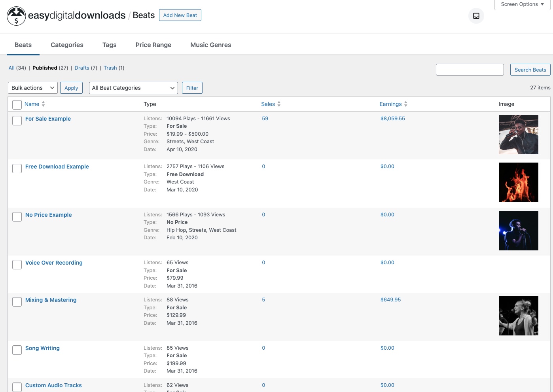Sort by Name using the sort arrows
Viewport: 553px width, 392px height.
coord(43,104)
